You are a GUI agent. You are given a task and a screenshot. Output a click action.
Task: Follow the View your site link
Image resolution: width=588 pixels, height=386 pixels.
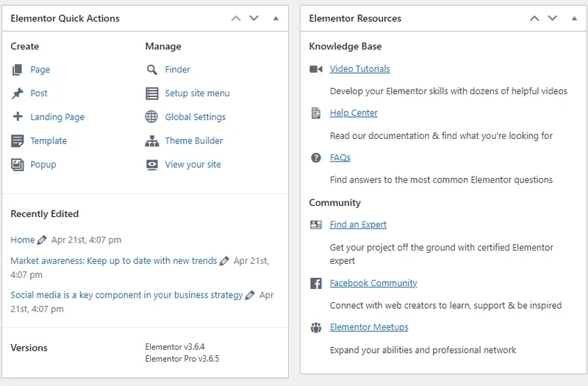click(x=193, y=165)
